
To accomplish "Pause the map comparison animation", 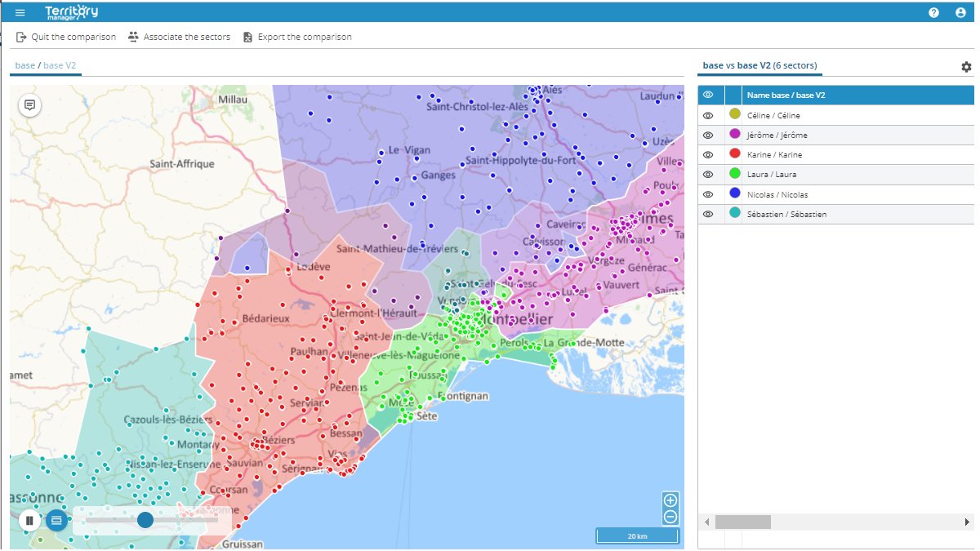I will pyautogui.click(x=29, y=520).
